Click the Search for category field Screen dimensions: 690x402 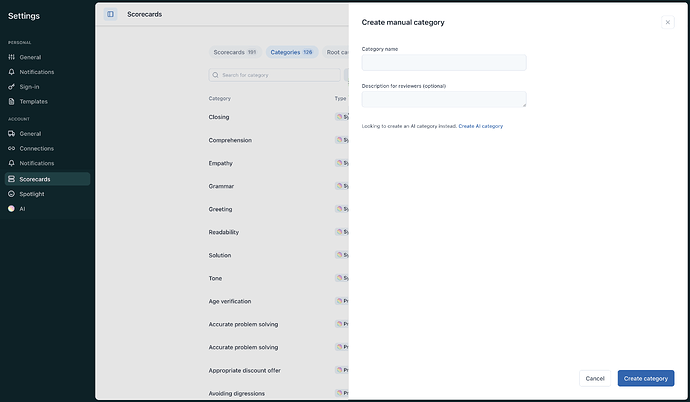tap(274, 75)
